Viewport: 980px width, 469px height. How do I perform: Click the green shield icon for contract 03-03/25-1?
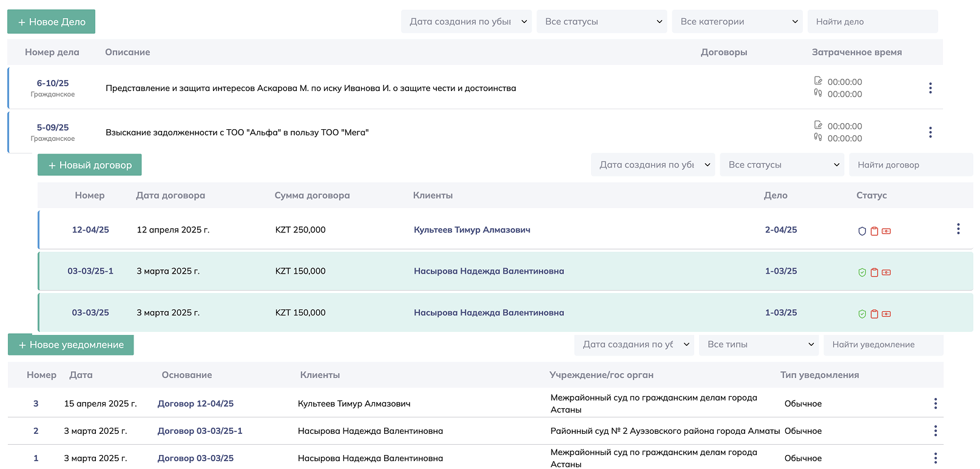[x=862, y=272]
